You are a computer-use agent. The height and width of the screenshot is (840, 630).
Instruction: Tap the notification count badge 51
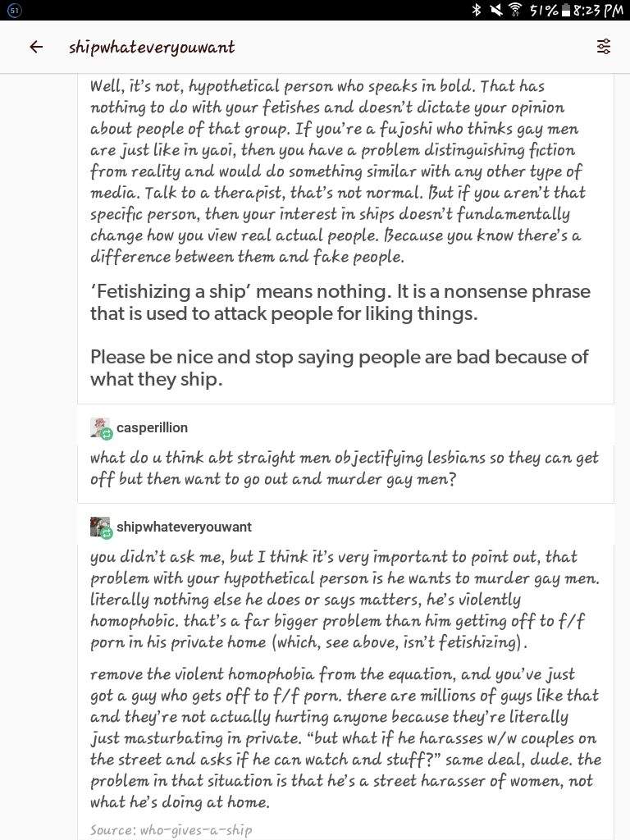pyautogui.click(x=15, y=10)
